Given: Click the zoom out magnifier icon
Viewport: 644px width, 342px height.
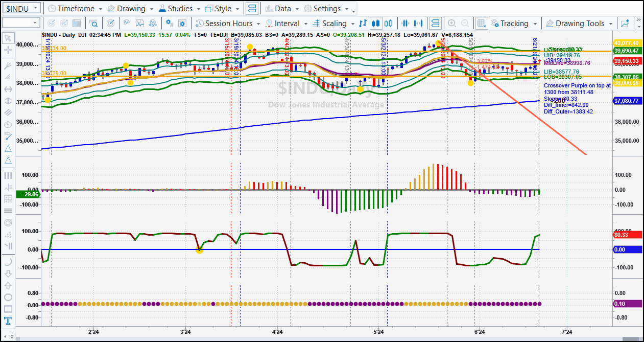Looking at the screenshot, I should (x=465, y=23).
